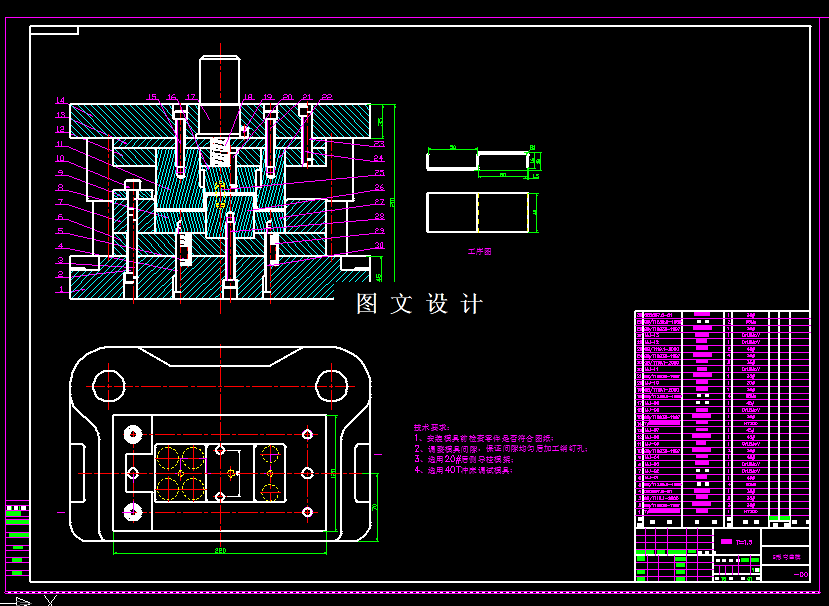829x606 pixels.
Task: Select the 技术要求 heading text
Action: click(431, 427)
